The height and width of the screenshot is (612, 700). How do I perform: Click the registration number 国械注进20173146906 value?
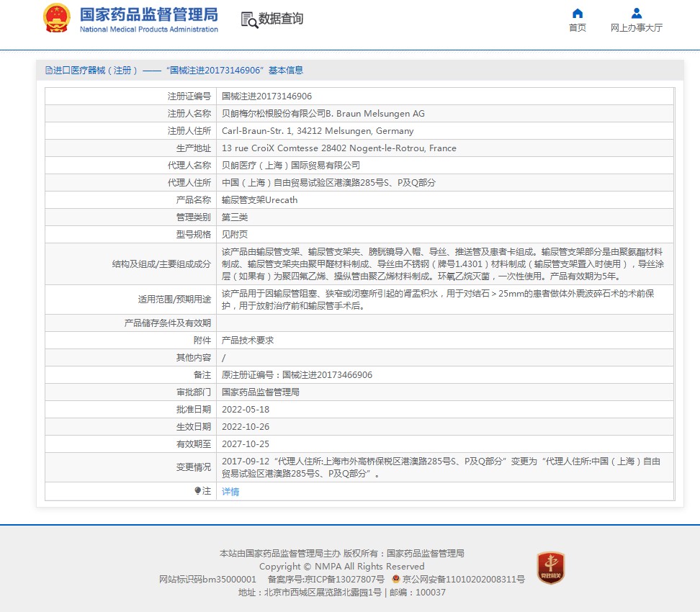point(266,96)
